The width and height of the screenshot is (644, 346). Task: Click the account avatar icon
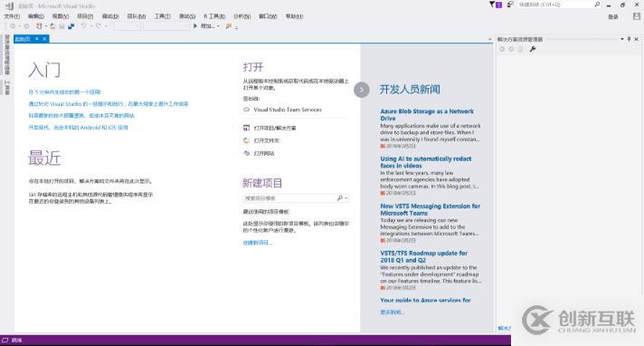[x=637, y=16]
